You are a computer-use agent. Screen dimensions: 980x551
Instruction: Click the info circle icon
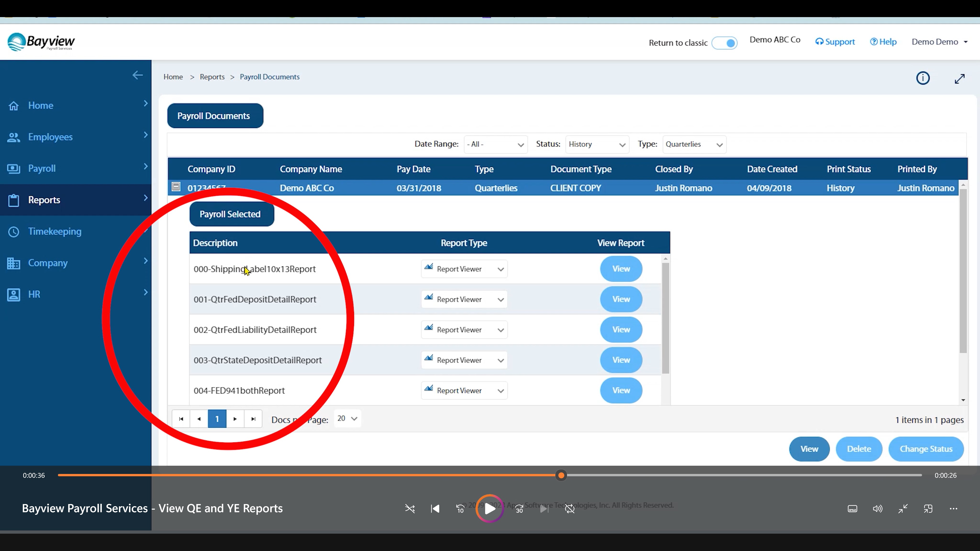coord(923,78)
